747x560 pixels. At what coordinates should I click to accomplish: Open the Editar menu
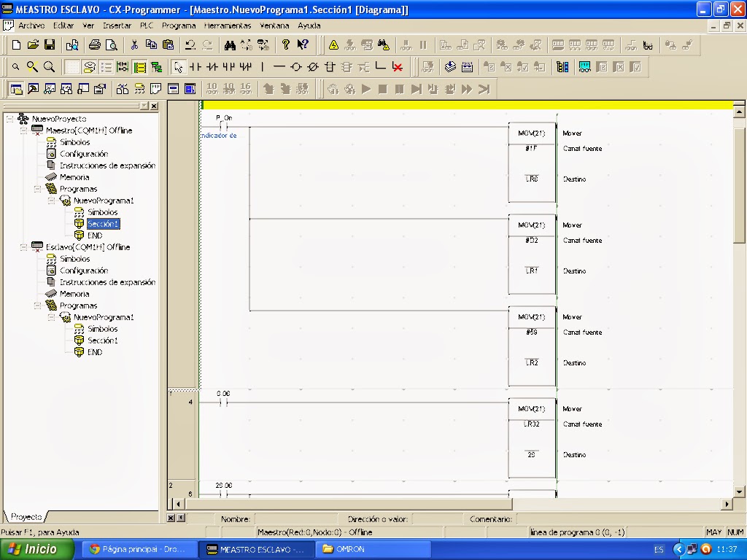click(x=63, y=26)
